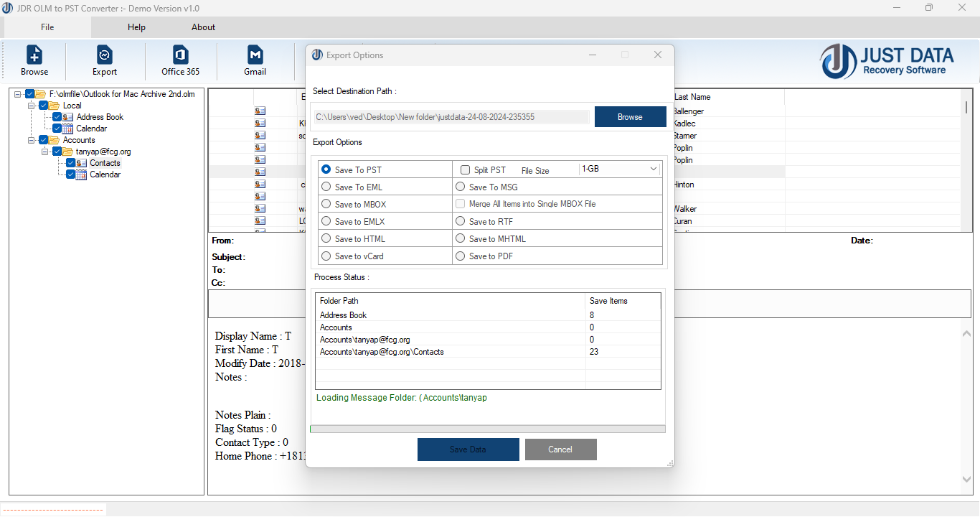
Task: Toggle the Address Book checkbox in tree
Action: click(x=57, y=117)
